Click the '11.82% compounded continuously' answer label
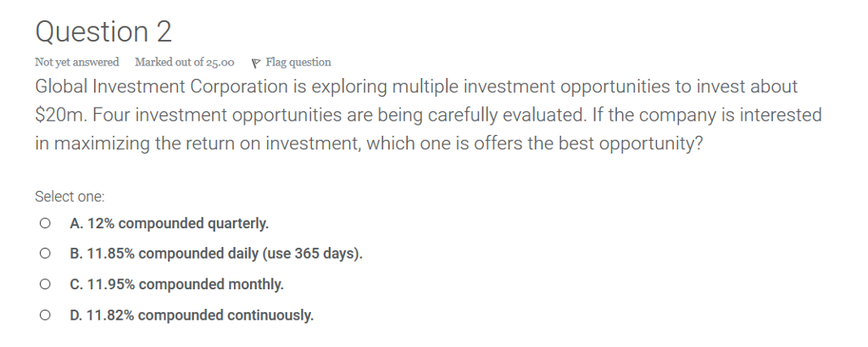 click(192, 316)
